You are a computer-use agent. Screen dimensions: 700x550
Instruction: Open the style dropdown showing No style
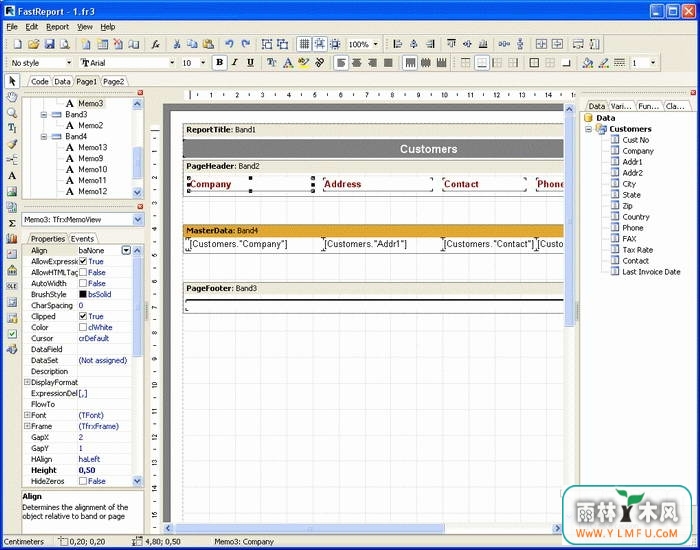69,62
